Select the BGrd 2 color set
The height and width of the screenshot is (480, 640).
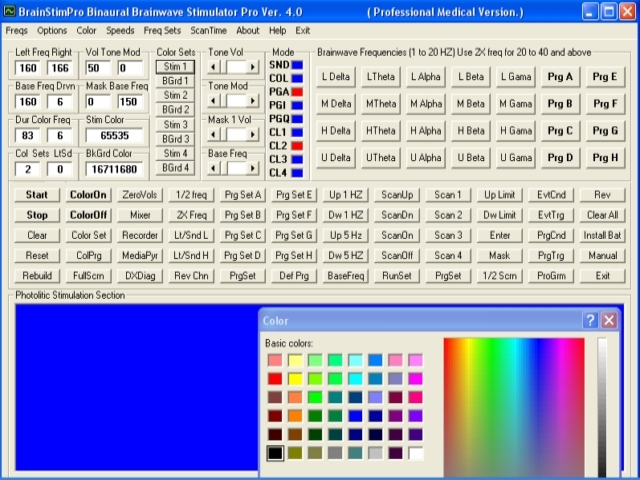pos(175,109)
